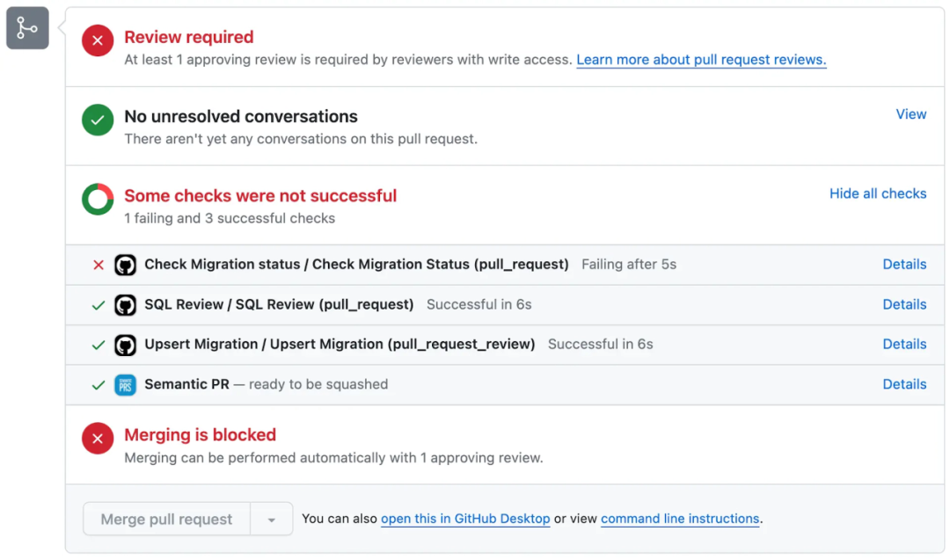Click the Semantic PR app icon

coord(126,385)
